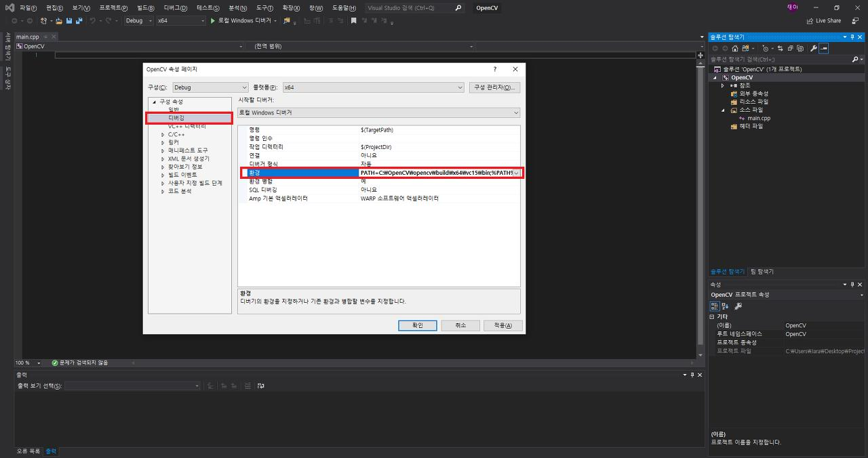Select VC++ 디렉터리 in property tree

click(187, 126)
